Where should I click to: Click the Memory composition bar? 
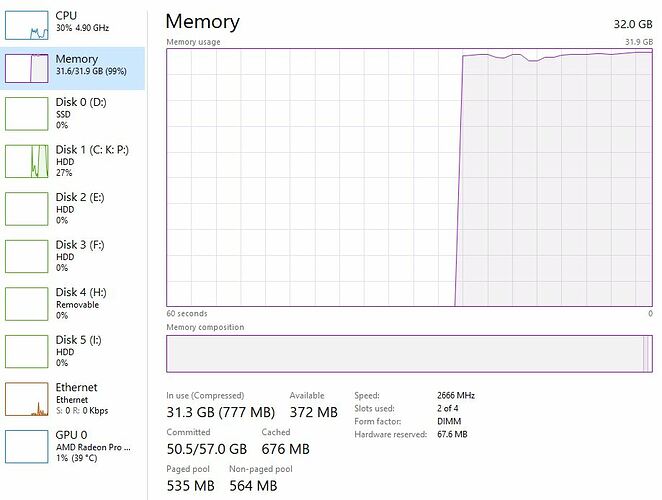410,354
